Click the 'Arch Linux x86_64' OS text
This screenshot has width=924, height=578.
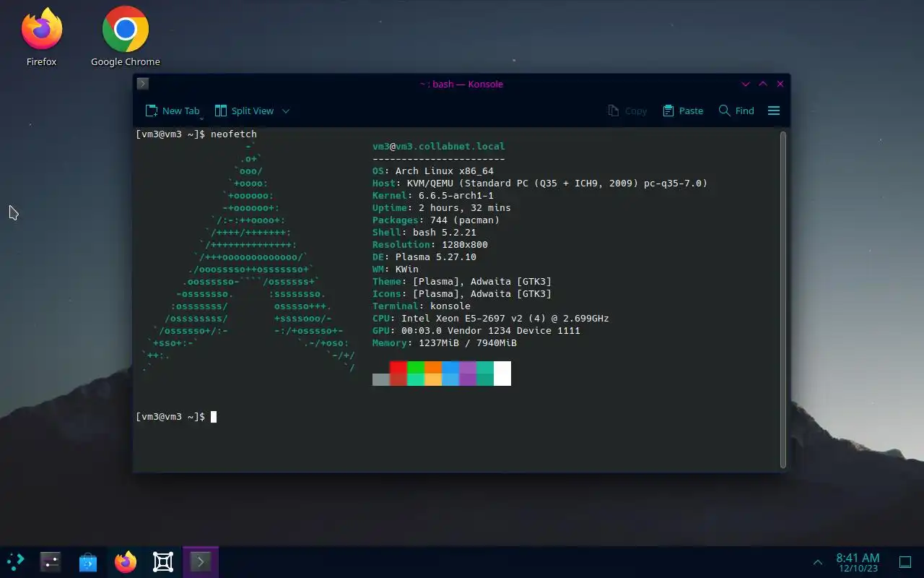coord(445,171)
